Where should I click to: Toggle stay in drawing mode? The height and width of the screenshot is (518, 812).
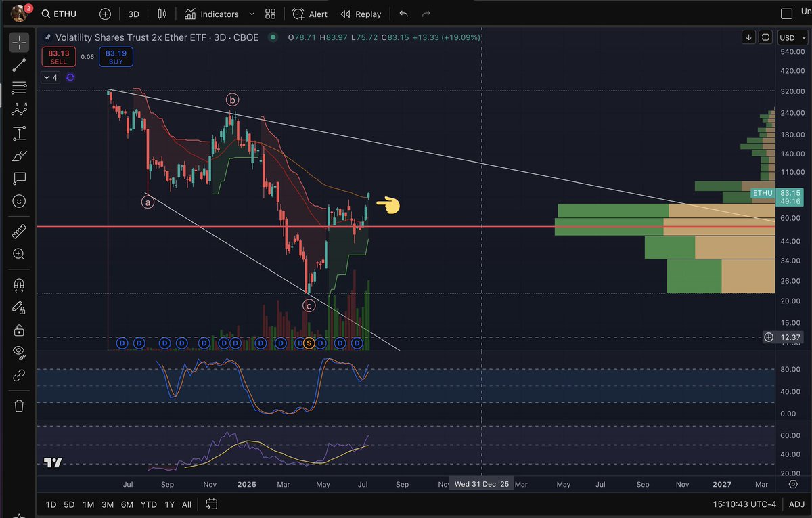pyautogui.click(x=19, y=307)
